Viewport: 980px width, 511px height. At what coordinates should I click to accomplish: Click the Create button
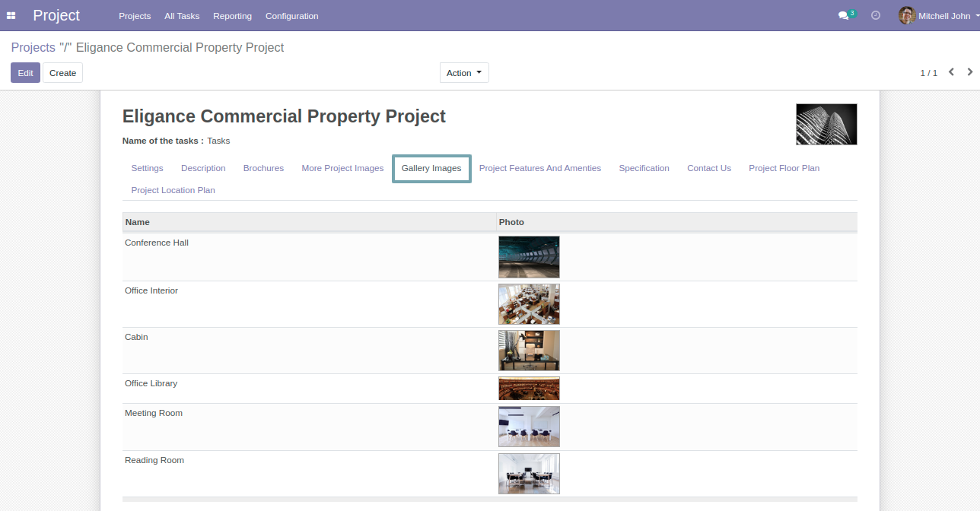coord(62,73)
